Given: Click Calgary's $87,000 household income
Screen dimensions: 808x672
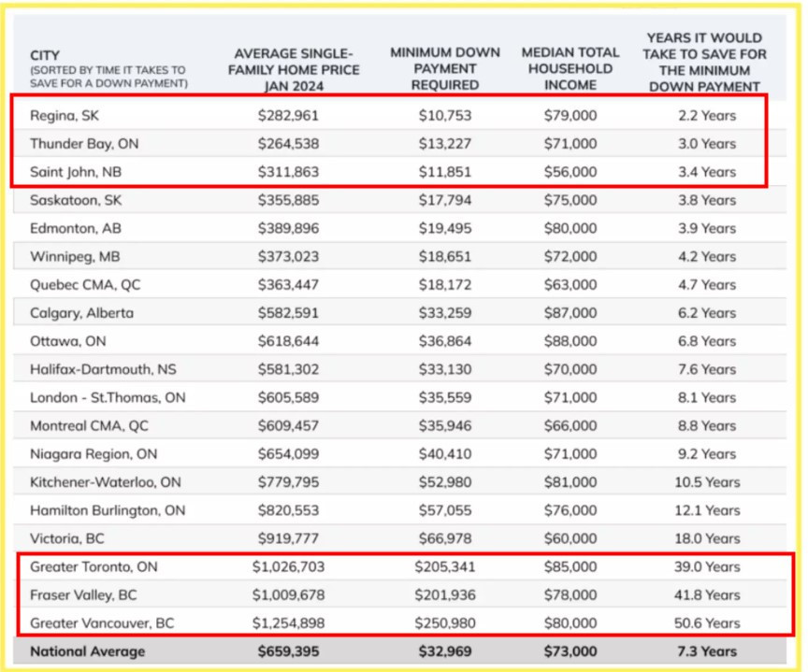Looking at the screenshot, I should click(x=570, y=313).
